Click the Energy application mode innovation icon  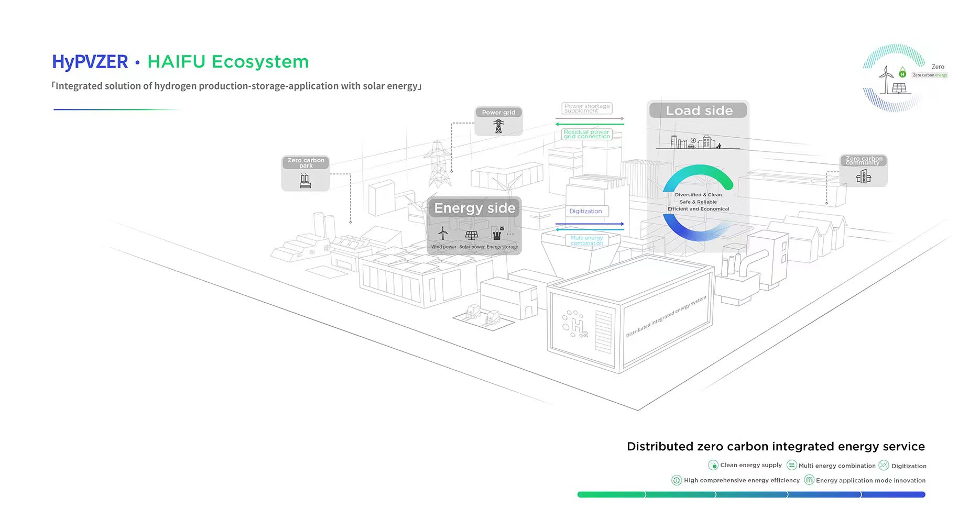(809, 480)
